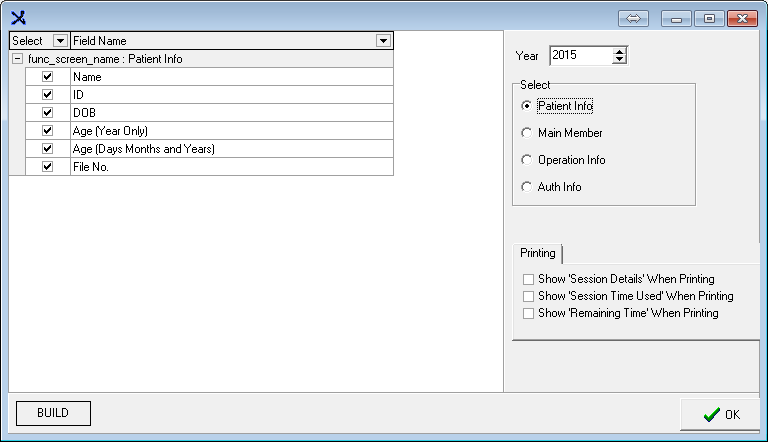Screen dimensions: 768x442
Task: Uncheck the Name field checkbox
Action: click(x=47, y=76)
